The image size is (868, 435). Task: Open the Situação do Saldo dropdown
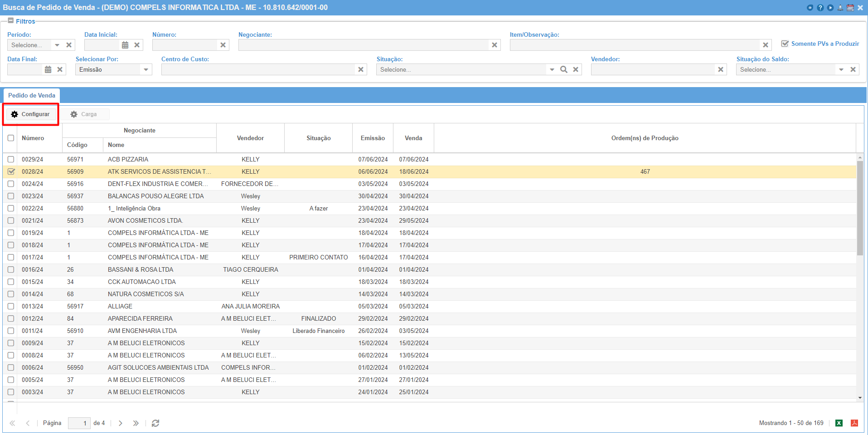coord(841,69)
